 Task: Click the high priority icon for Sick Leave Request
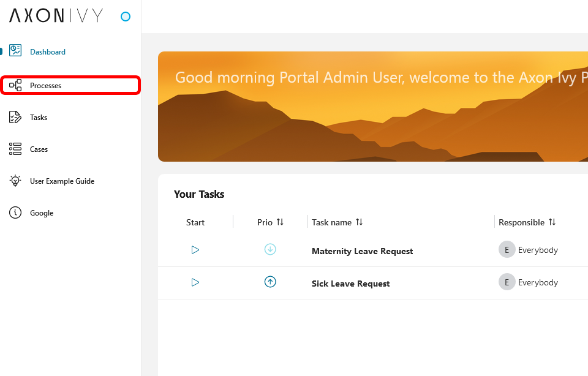(270, 282)
